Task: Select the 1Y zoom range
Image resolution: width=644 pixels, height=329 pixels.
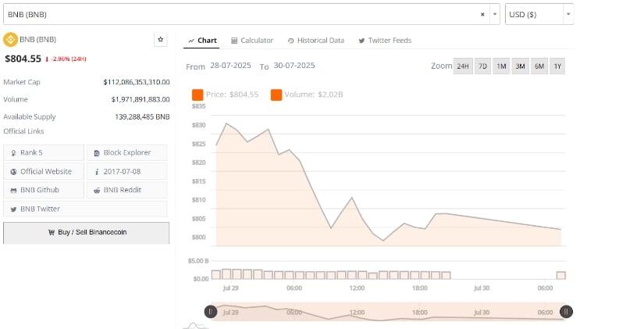Action: [557, 66]
